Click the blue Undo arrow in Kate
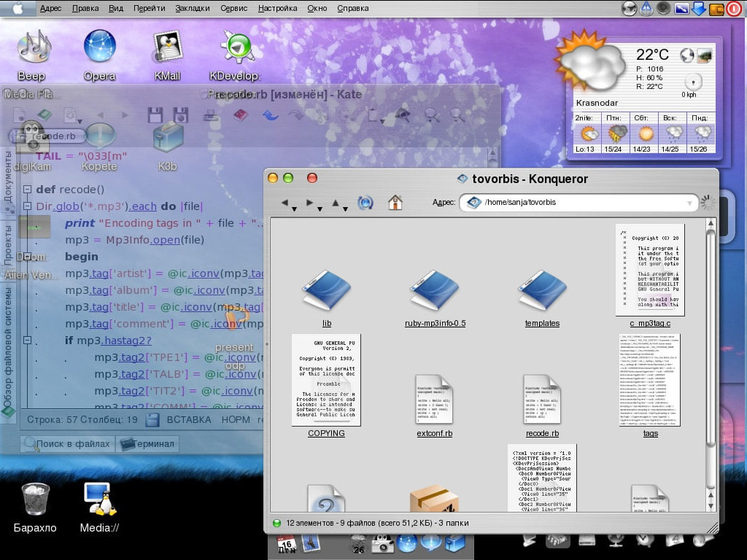The image size is (747, 560). click(271, 115)
